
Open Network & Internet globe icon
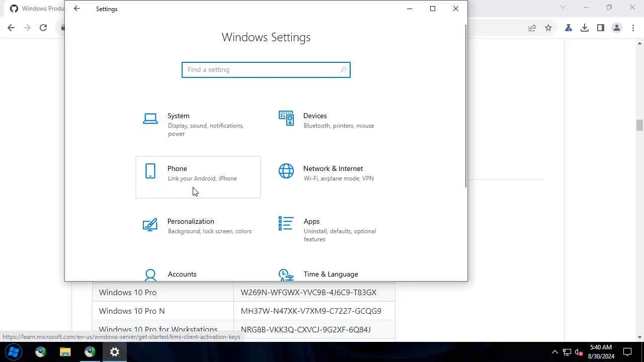point(286,171)
